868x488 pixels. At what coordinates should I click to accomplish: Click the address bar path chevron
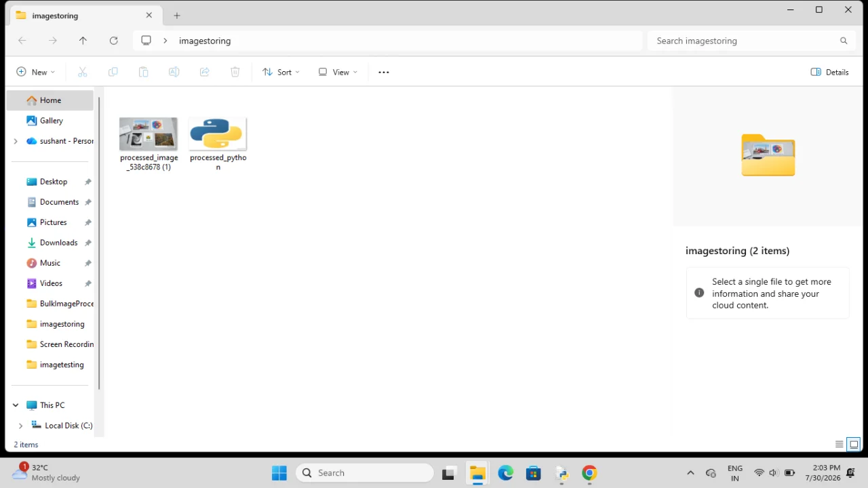coord(165,41)
